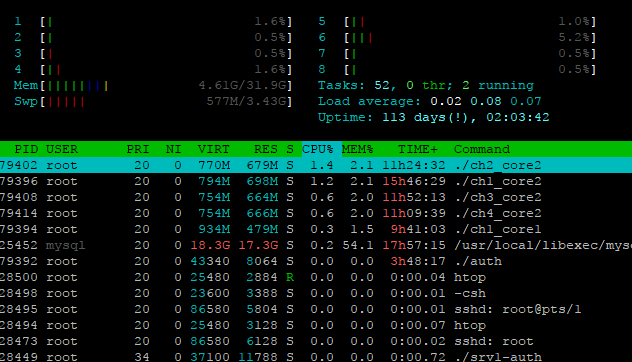
Task: Sort processes by RES column
Action: tap(266, 150)
